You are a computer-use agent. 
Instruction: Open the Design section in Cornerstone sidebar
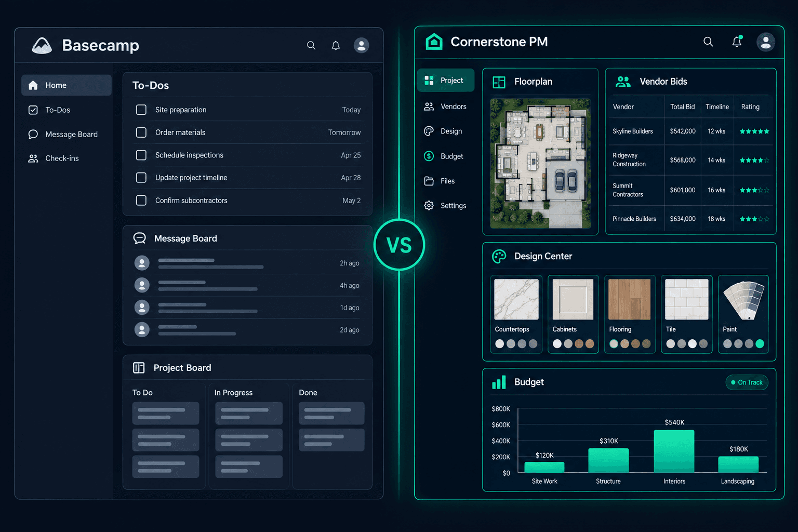446,131
